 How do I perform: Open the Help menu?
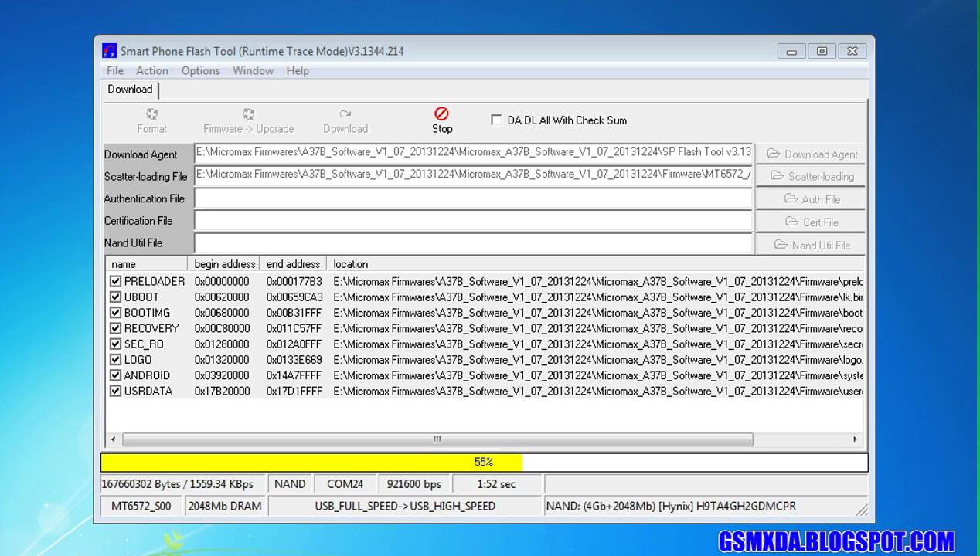point(298,70)
